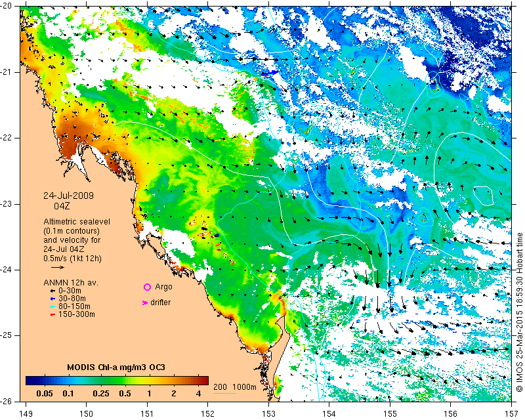Click the "0-30m" depth label
The height and width of the screenshot is (420, 525).
point(70,291)
